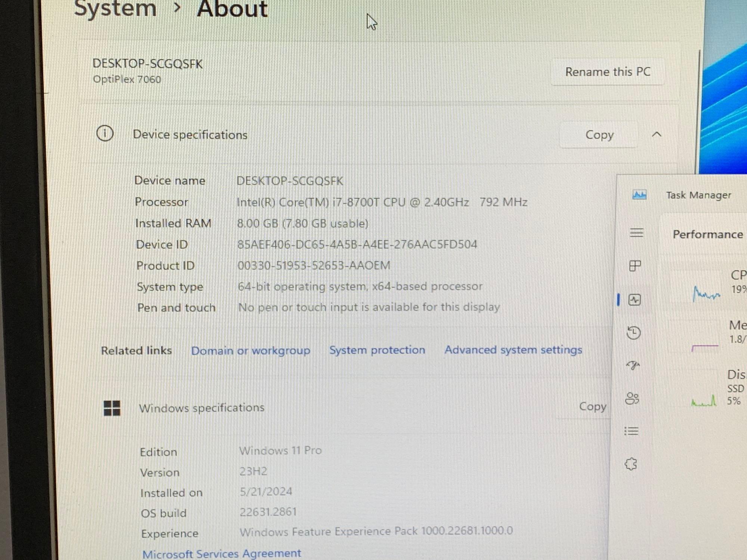This screenshot has width=747, height=560.
Task: Select Disk SSD graph in Task Manager
Action: (x=704, y=401)
